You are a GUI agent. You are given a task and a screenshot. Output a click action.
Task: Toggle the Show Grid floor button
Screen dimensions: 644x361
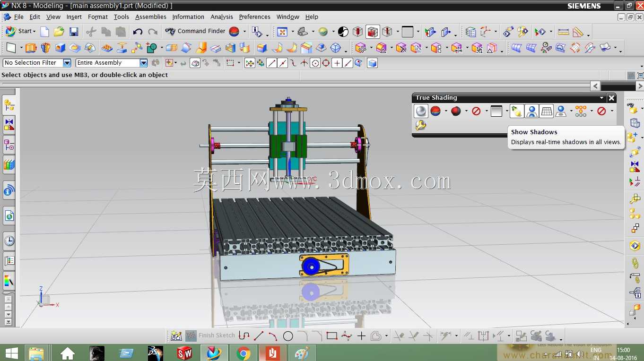(547, 111)
